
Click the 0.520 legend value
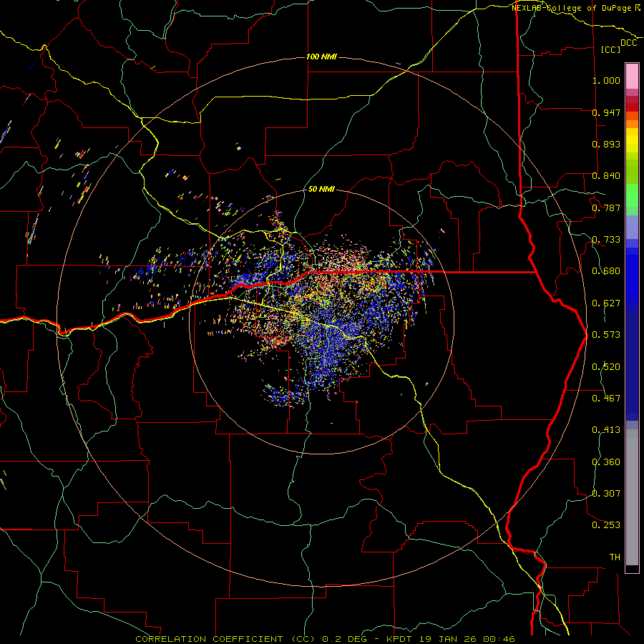(606, 367)
